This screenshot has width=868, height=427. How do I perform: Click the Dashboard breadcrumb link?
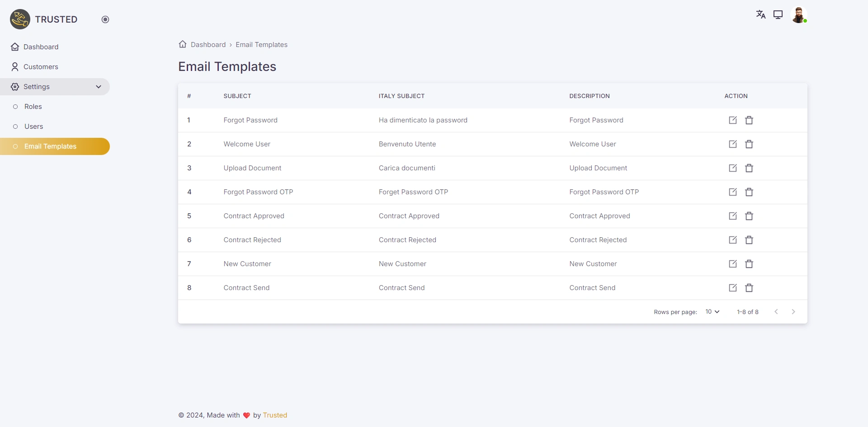[208, 45]
